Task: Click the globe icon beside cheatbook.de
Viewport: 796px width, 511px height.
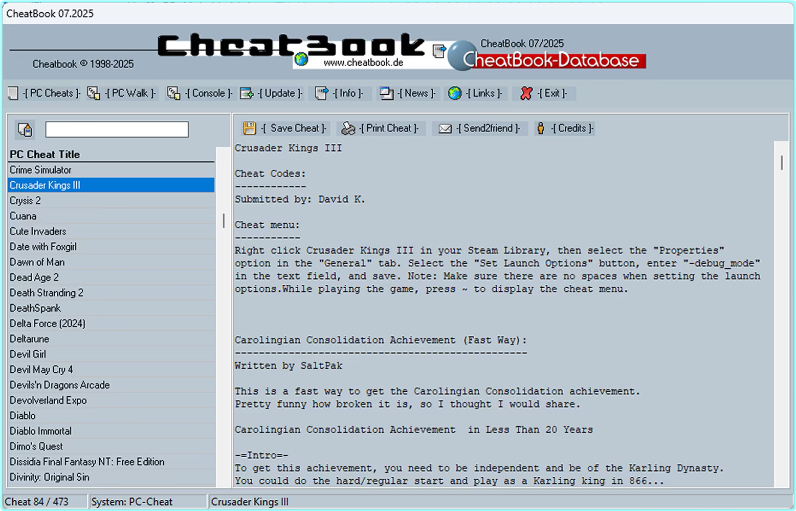Action: click(x=302, y=59)
